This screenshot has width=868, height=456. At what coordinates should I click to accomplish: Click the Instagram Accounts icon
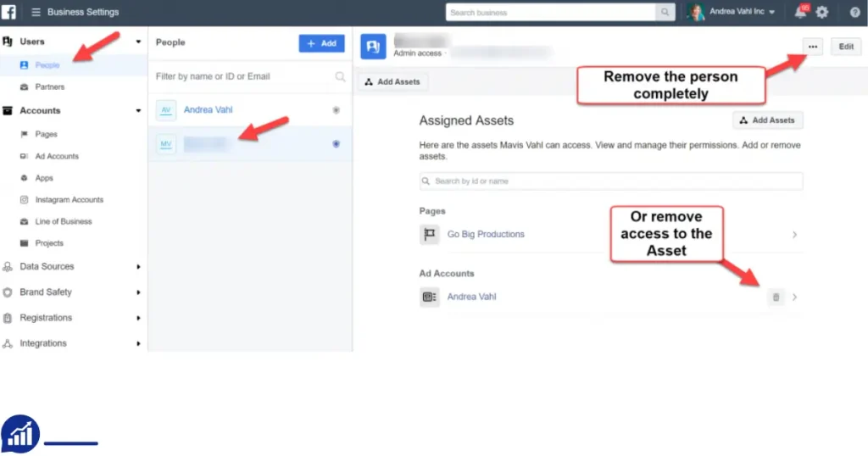24,200
